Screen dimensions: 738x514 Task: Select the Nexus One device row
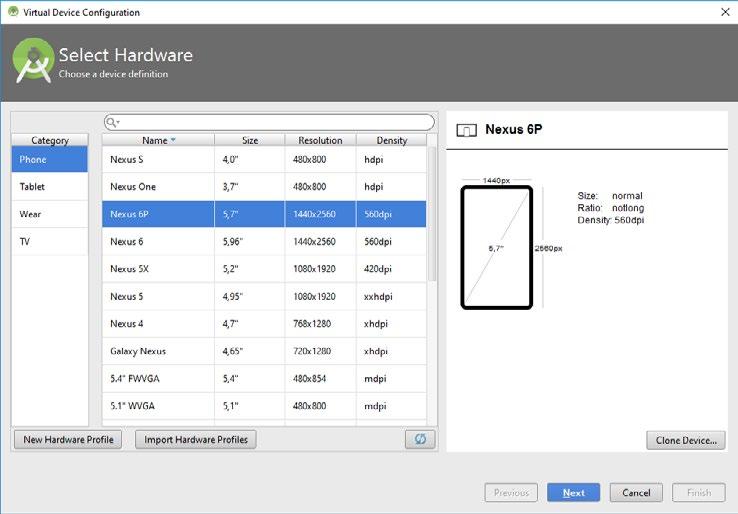tap(264, 186)
